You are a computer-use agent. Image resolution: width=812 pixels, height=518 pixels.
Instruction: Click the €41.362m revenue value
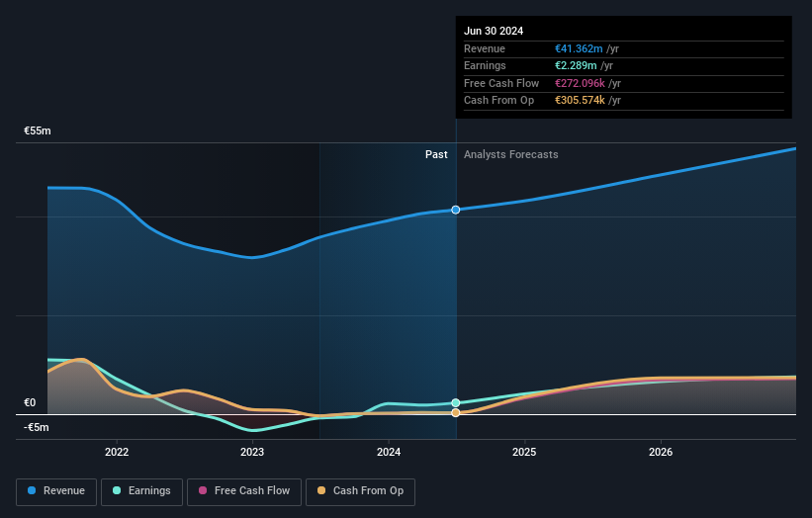click(x=579, y=48)
